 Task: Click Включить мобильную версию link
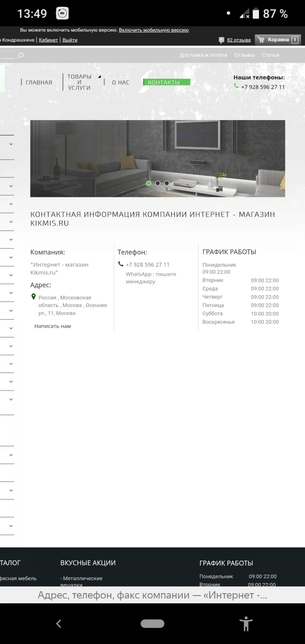coord(154,30)
